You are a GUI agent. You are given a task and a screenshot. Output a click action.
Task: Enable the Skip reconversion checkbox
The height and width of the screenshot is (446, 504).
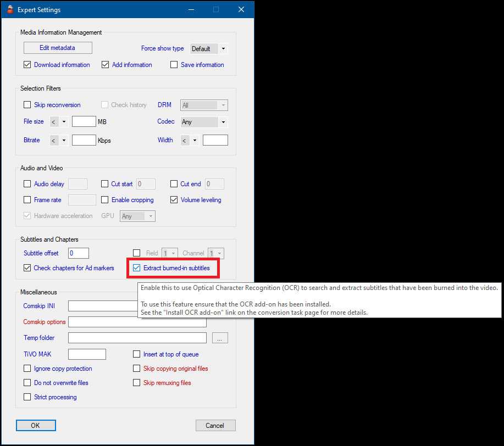(27, 105)
